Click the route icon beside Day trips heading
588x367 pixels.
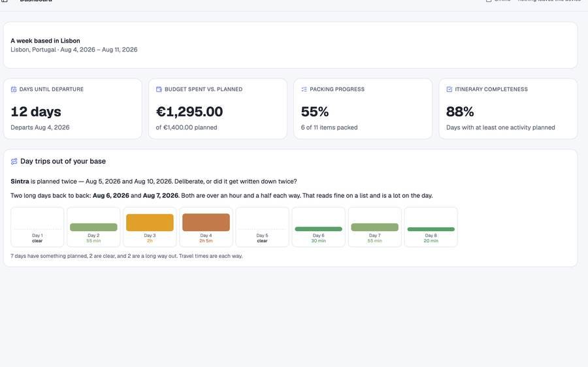[x=14, y=161]
